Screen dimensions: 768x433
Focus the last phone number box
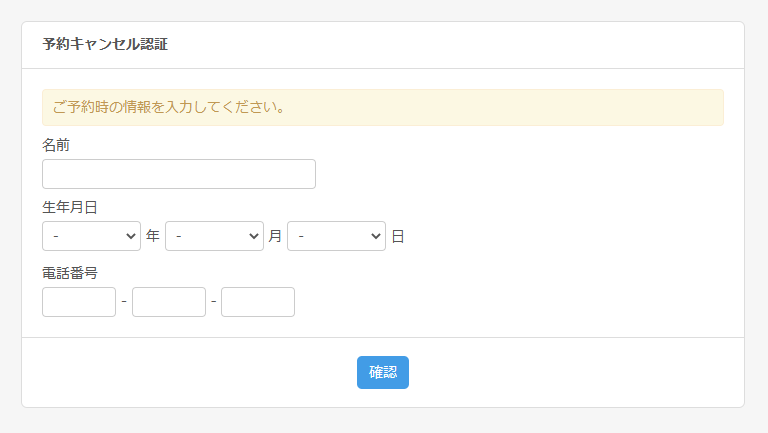point(257,302)
